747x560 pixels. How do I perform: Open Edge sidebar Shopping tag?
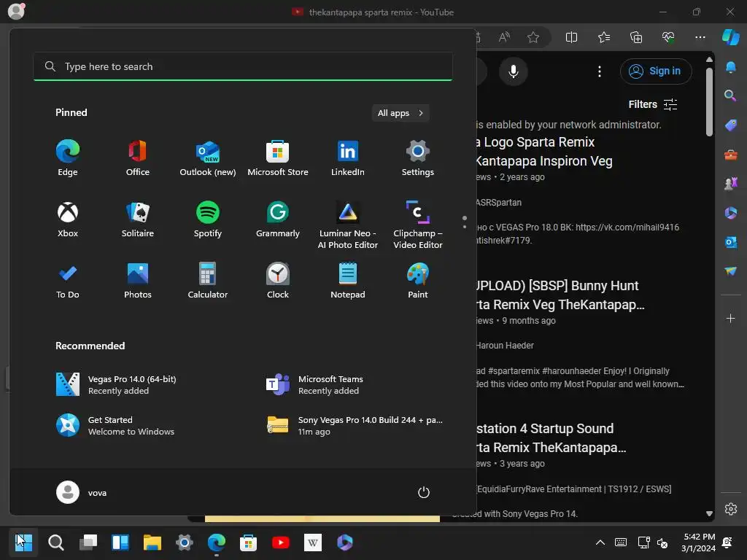click(x=730, y=125)
